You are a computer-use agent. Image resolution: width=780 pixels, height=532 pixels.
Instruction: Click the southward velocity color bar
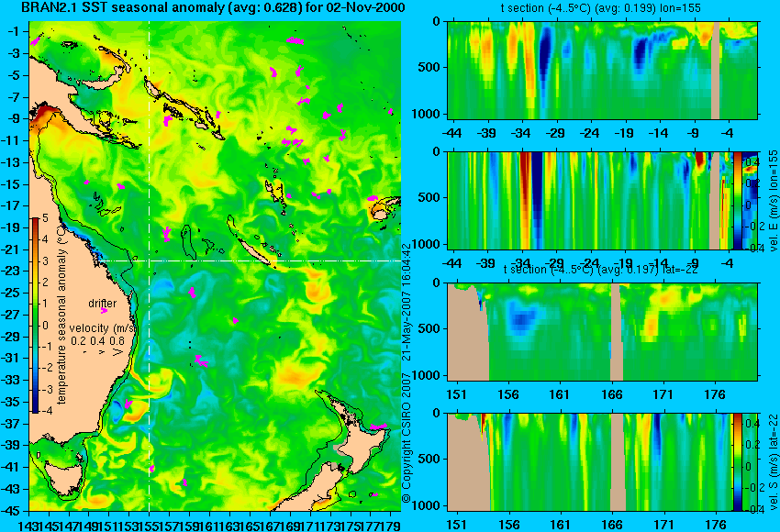pos(737,462)
